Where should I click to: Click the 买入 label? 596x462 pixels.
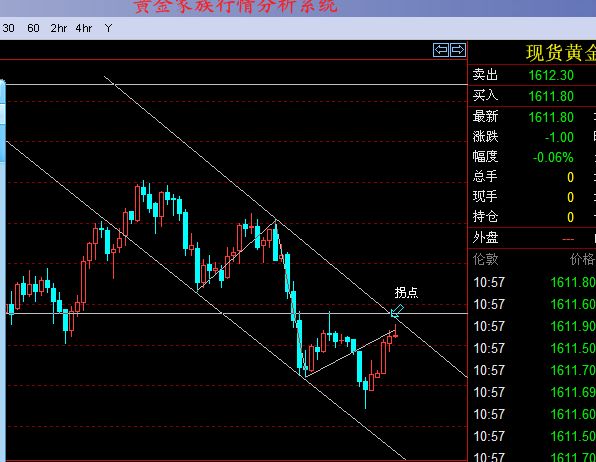click(x=485, y=95)
